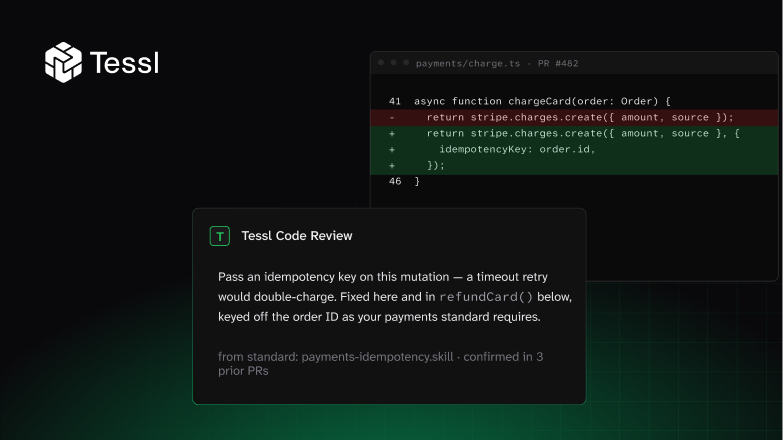Viewport: 783px width, 440px height.
Task: Click the added line with closing '});'
Action: click(574, 166)
